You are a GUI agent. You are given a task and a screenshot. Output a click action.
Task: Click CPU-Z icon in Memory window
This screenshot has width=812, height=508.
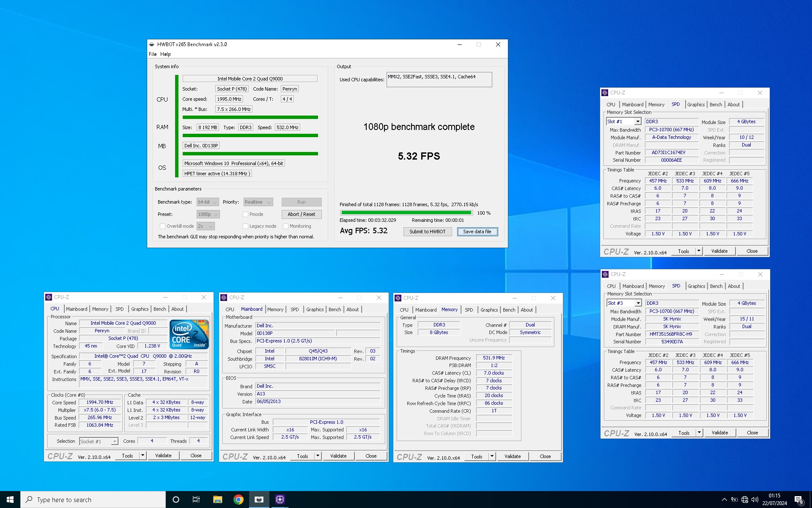(398, 298)
